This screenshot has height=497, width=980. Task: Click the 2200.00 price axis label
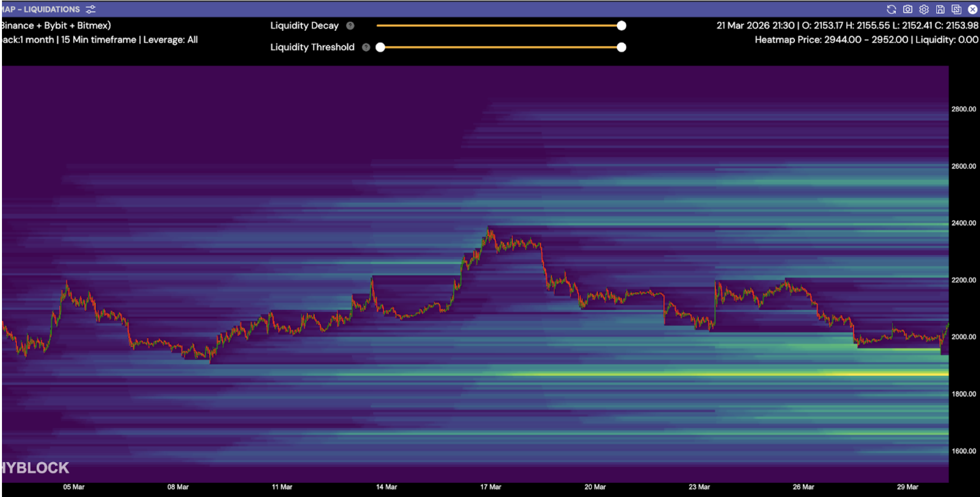coord(963,280)
